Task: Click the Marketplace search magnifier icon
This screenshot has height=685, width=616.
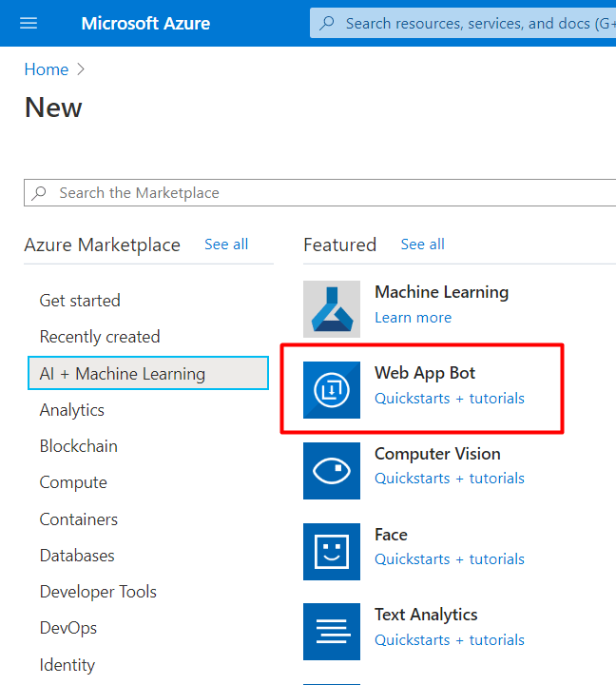Action: pos(39,192)
